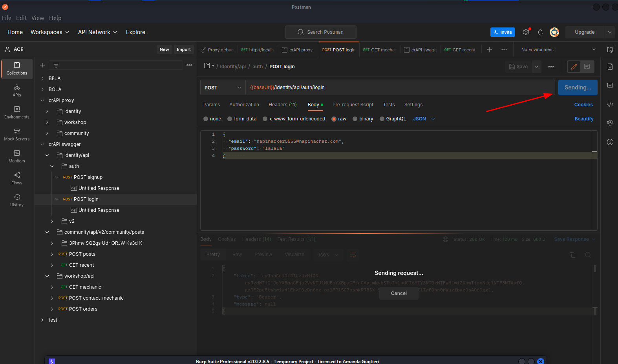
Task: Switch to edit mode with pencil icon
Action: click(x=574, y=67)
